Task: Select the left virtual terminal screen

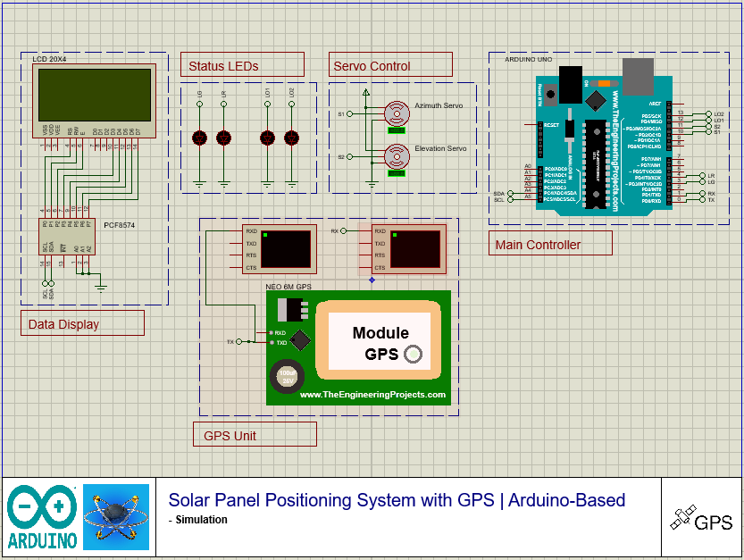Action: pos(285,248)
